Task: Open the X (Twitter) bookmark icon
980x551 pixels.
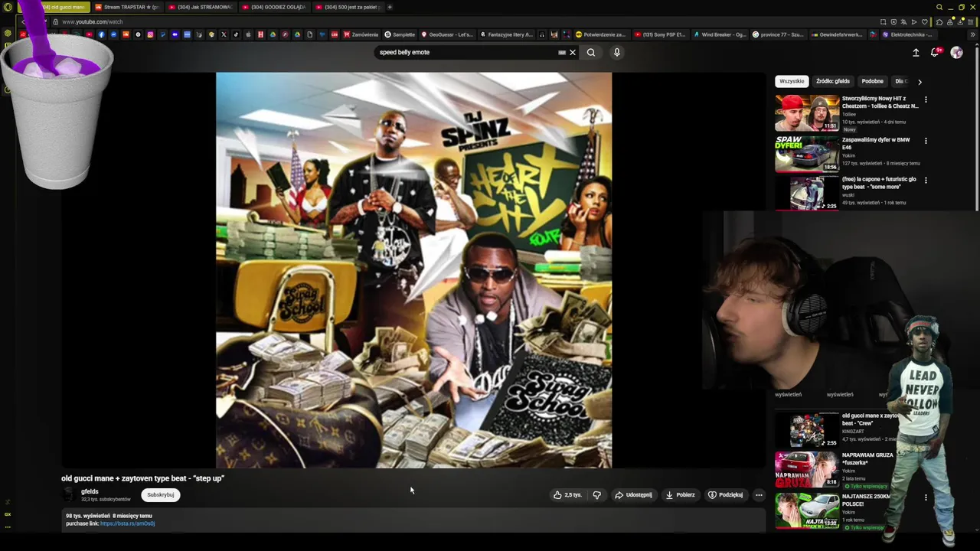Action: coord(224,34)
